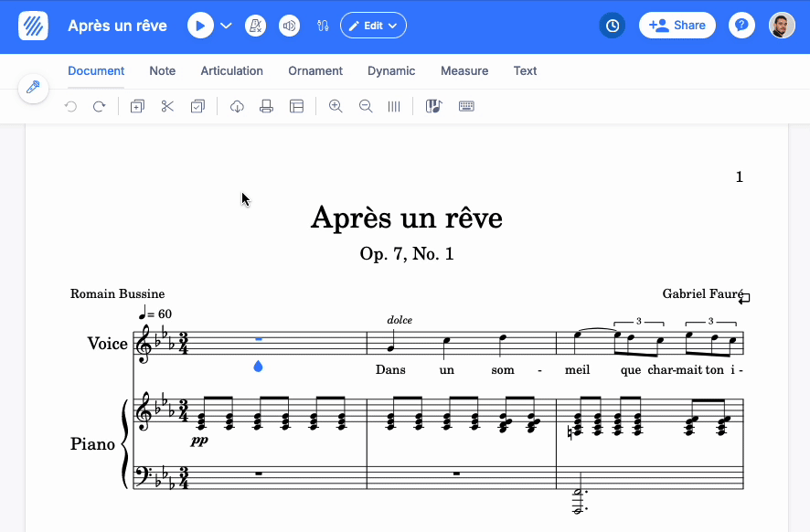Open the help button

[741, 26]
